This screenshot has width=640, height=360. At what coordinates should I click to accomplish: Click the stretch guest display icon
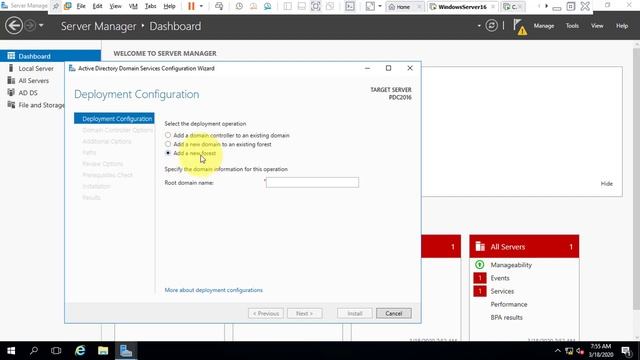[370, 6]
